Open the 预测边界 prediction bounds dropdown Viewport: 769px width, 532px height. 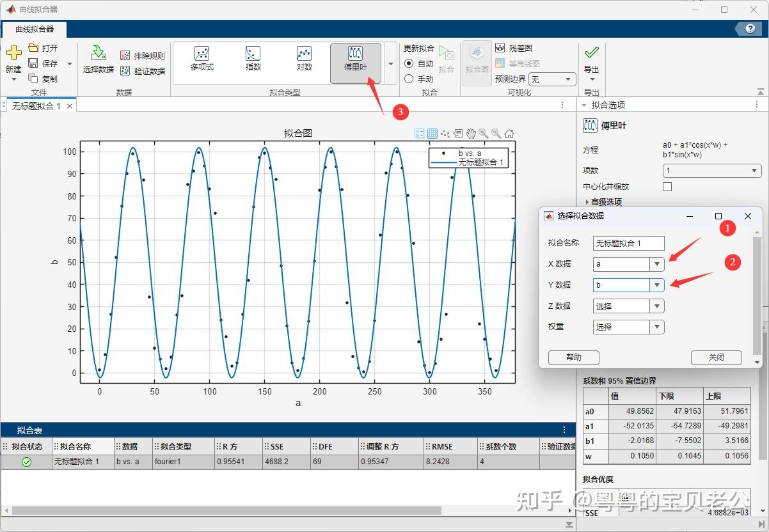click(551, 79)
